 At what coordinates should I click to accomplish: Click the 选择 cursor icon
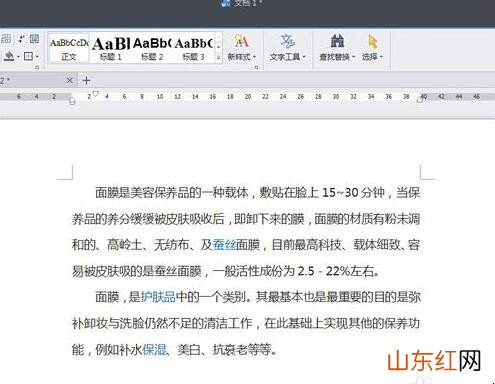coord(373,41)
